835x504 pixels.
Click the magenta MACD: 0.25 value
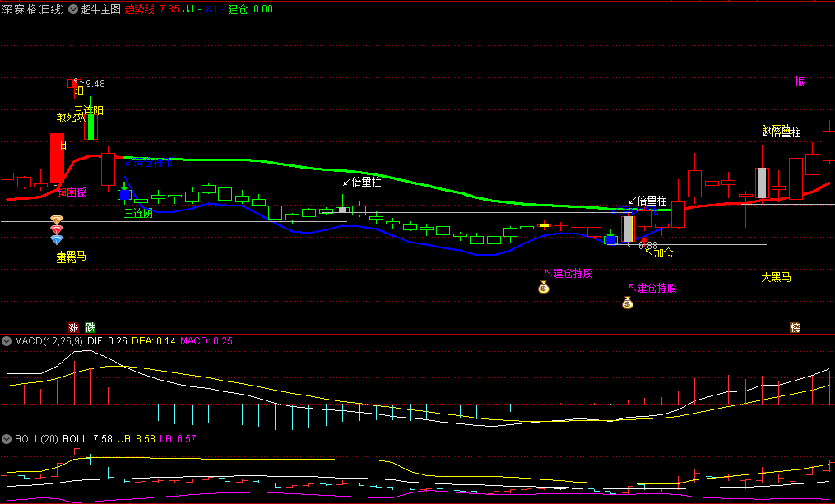206,341
